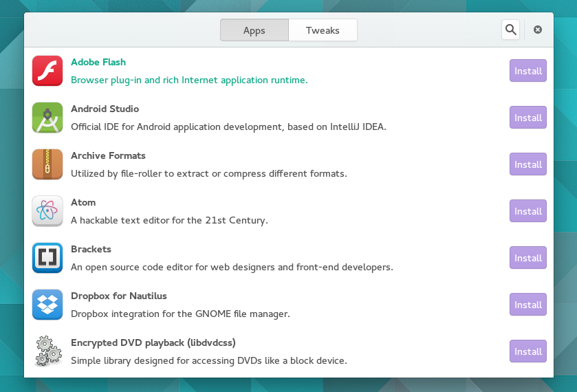Screen dimensions: 577x392
Task: Close the window with the X button
Action: [x=538, y=30]
